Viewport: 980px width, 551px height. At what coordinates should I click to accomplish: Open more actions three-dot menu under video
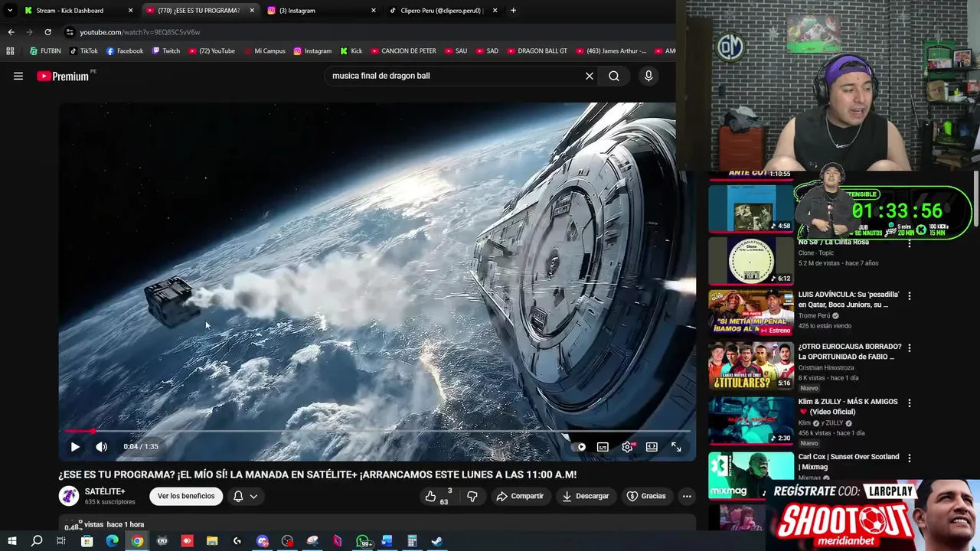click(x=687, y=496)
